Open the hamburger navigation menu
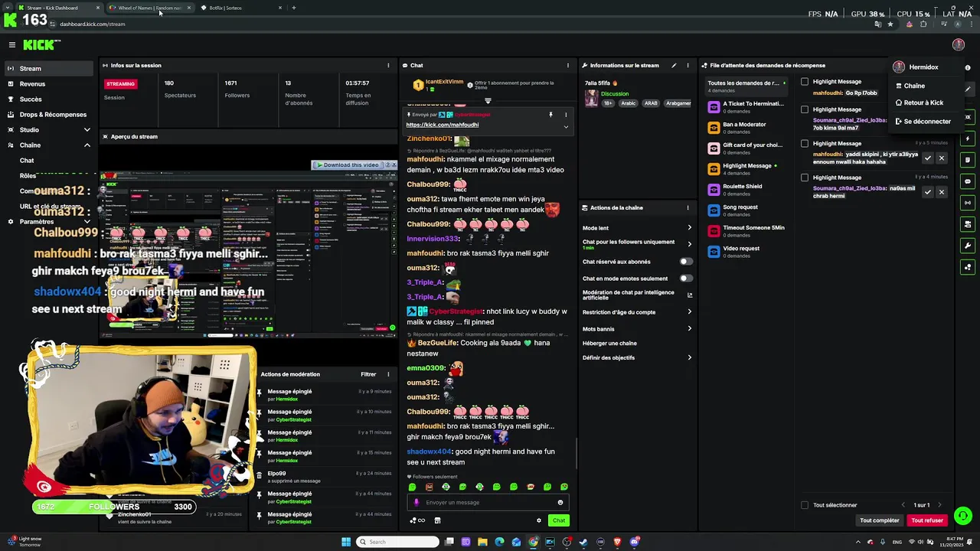 pos(11,45)
